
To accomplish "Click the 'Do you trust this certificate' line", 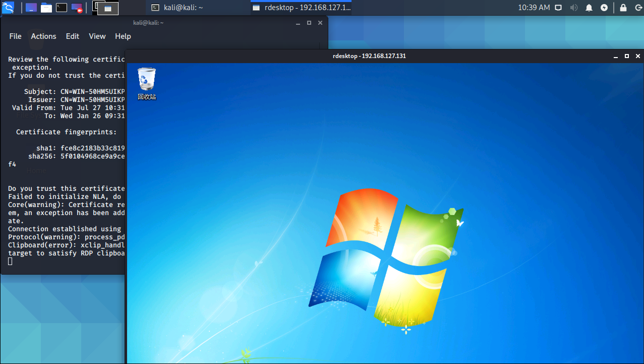I will (x=66, y=188).
